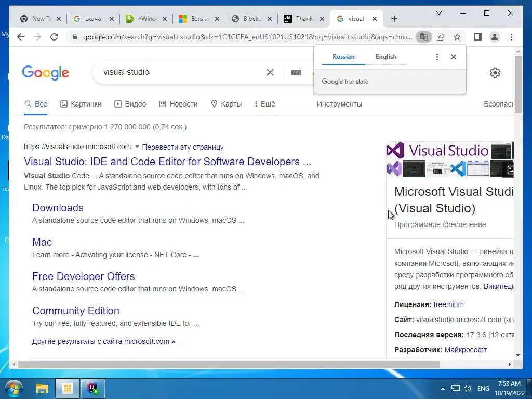This screenshot has height=399, width=532.
Task: Go back using the browser back arrow
Action: 21,37
